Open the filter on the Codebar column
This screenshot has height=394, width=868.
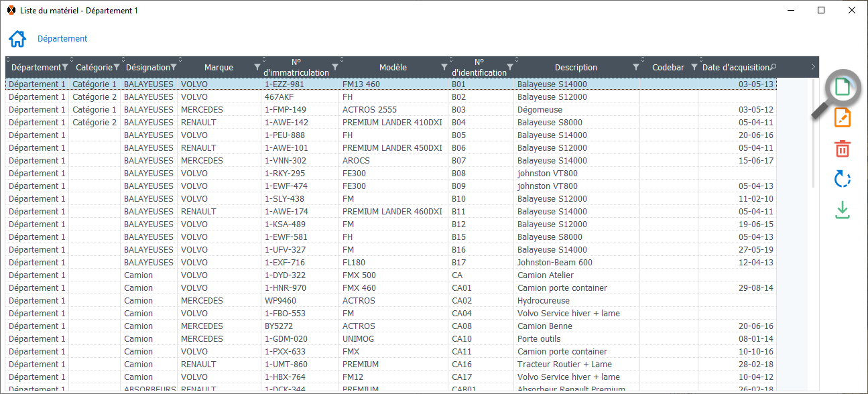point(694,67)
